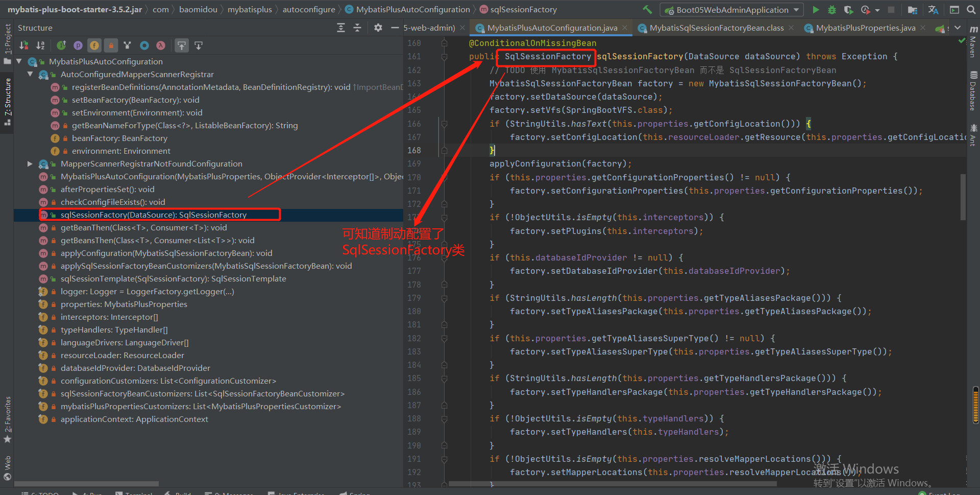Close the MybatisSqlSessionFactoryBean.class tab
This screenshot has height=495, width=980.
click(791, 28)
